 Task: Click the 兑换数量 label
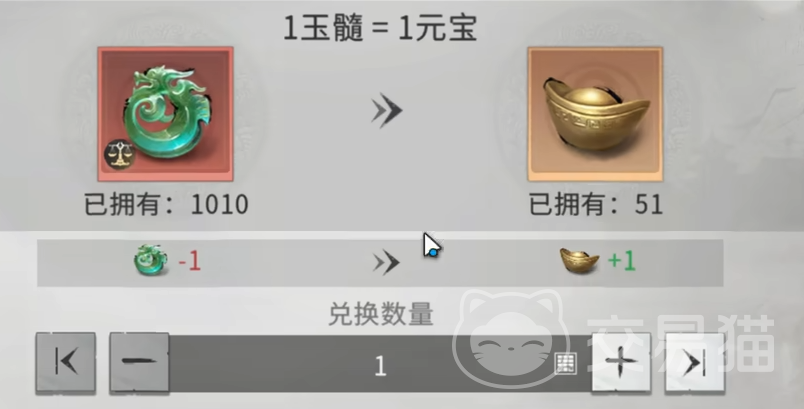click(381, 314)
